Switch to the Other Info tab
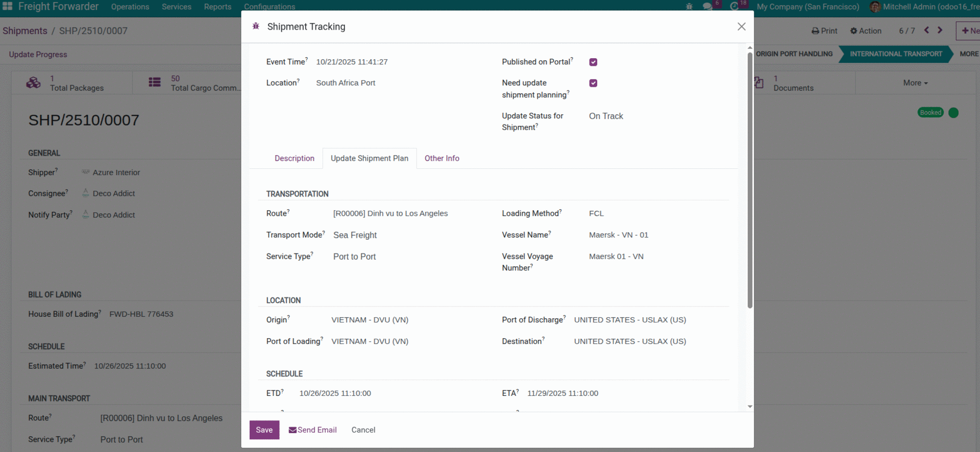 point(442,158)
